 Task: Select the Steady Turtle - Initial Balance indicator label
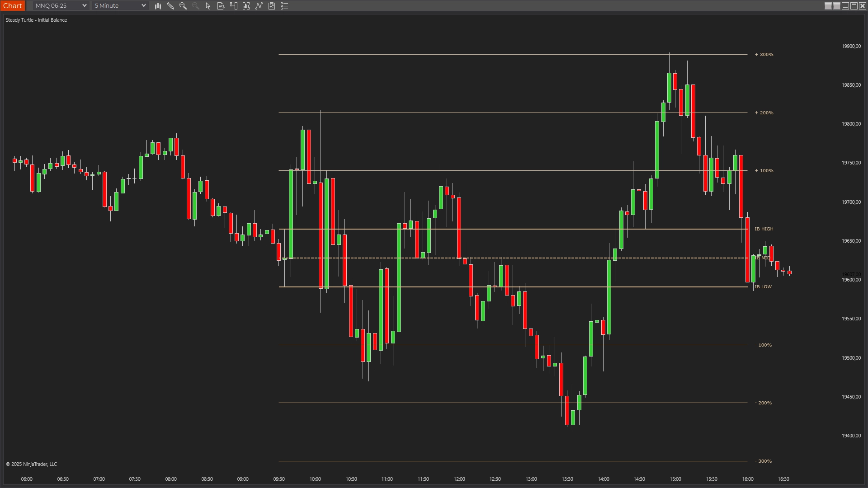click(36, 20)
